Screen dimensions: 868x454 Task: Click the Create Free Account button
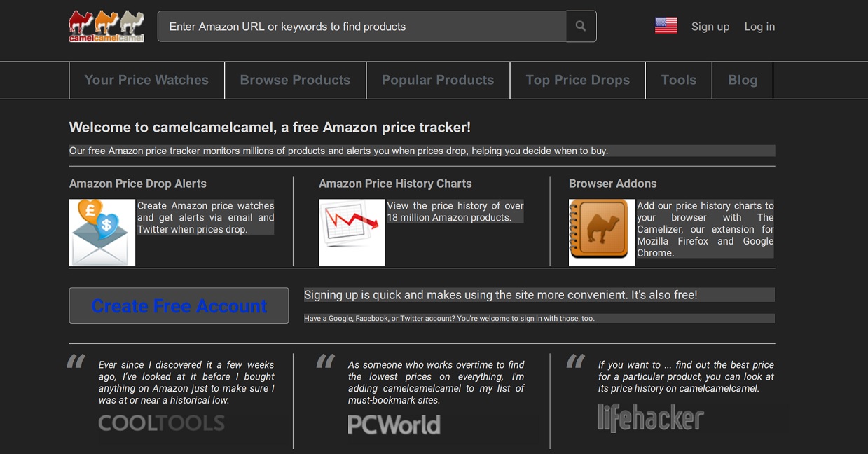click(x=179, y=305)
